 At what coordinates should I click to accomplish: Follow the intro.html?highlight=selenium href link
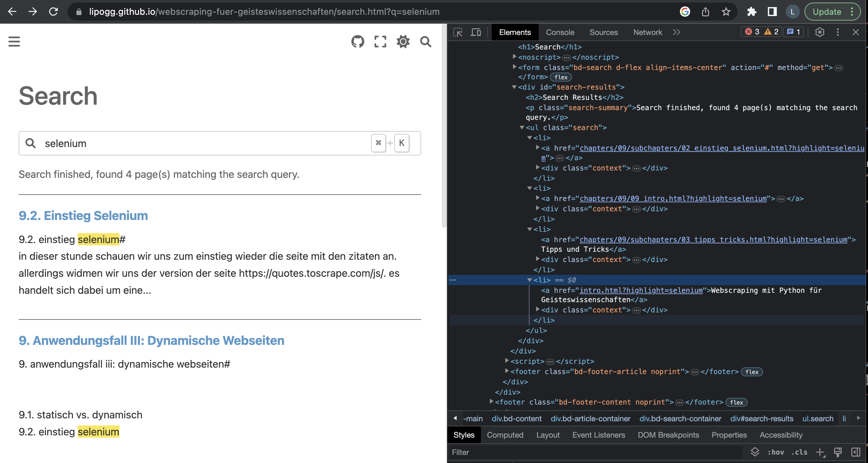point(641,290)
